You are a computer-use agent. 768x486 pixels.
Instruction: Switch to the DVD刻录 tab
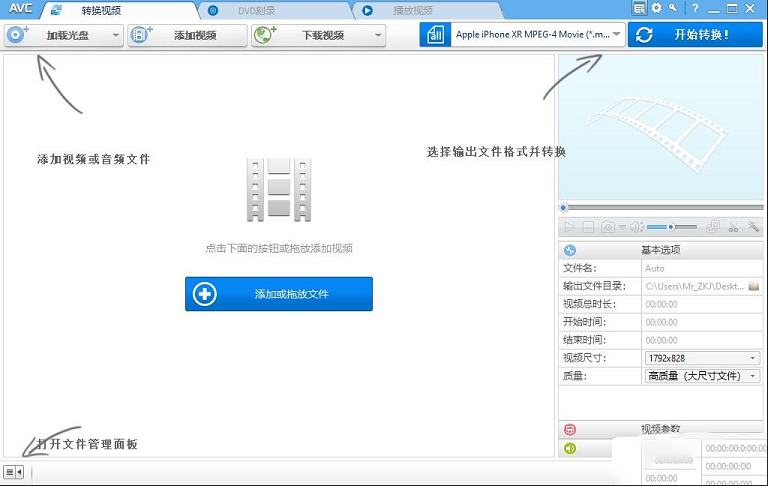click(274, 10)
